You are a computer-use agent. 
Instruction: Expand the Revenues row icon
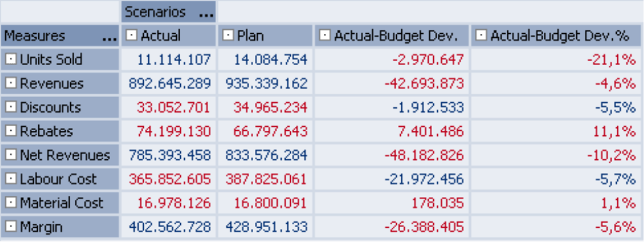pos(10,83)
